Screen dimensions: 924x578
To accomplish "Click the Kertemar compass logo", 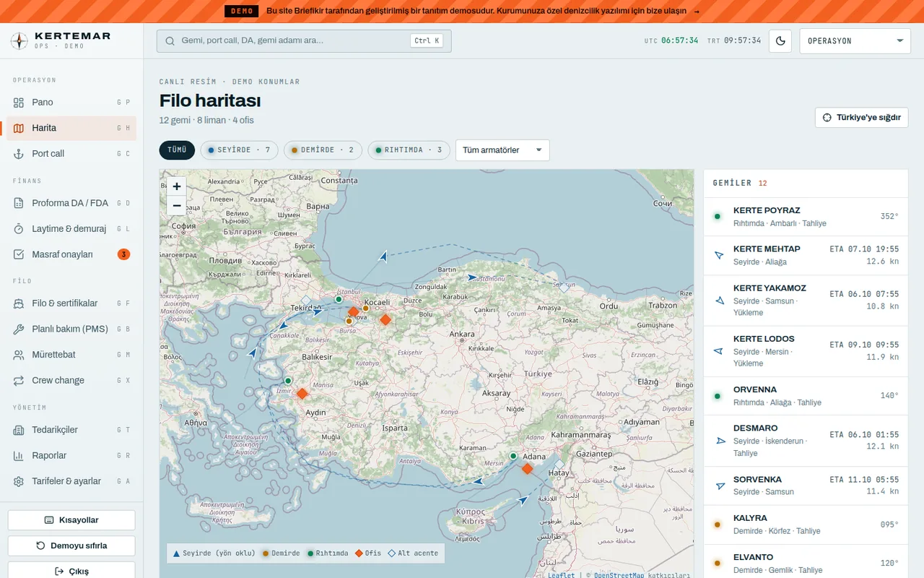I will [x=19, y=41].
